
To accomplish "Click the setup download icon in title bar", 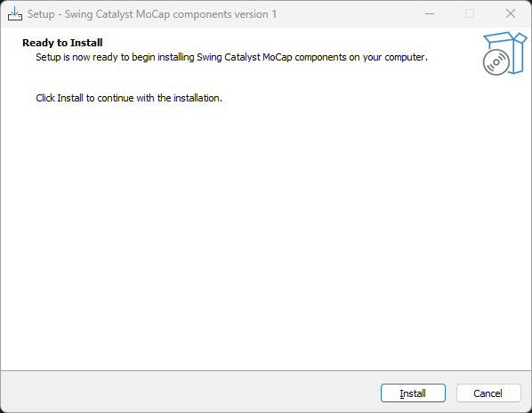I will pyautogui.click(x=15, y=14).
